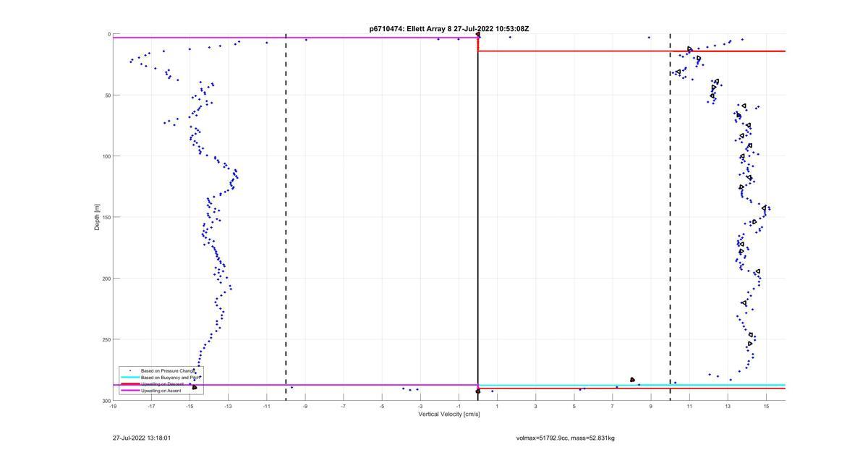Click the depth-axis tick label '200'
Viewport: 868px width, 450px height.
(x=106, y=279)
